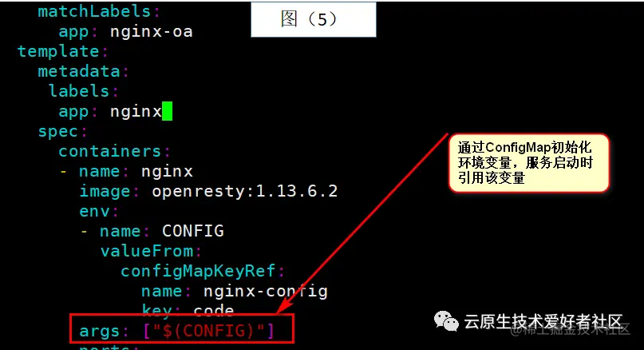Click the CONFIG variable name
Image resolution: width=644 pixels, height=350 pixels.
click(x=193, y=231)
